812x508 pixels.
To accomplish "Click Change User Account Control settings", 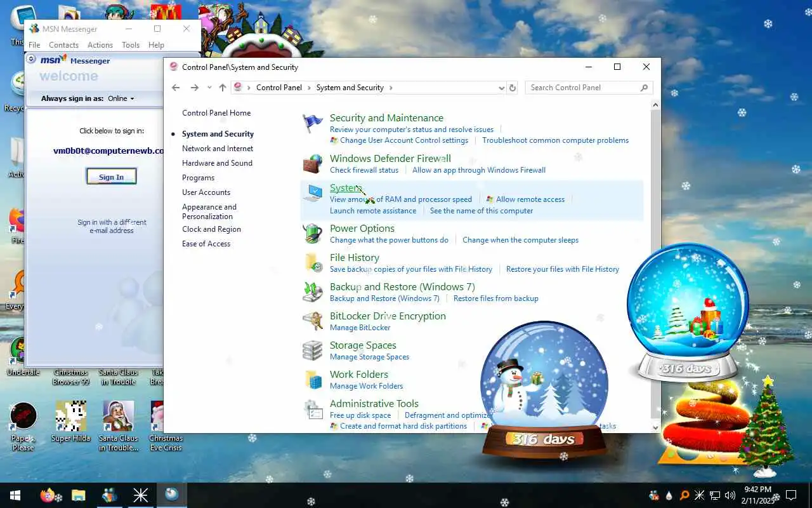I will (x=404, y=140).
